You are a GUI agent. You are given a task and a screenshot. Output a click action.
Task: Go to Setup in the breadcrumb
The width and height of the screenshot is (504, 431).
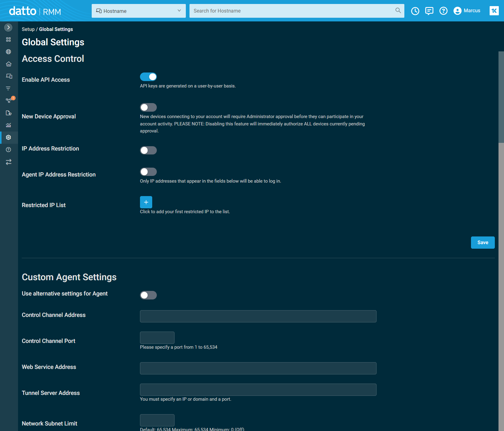coord(28,29)
